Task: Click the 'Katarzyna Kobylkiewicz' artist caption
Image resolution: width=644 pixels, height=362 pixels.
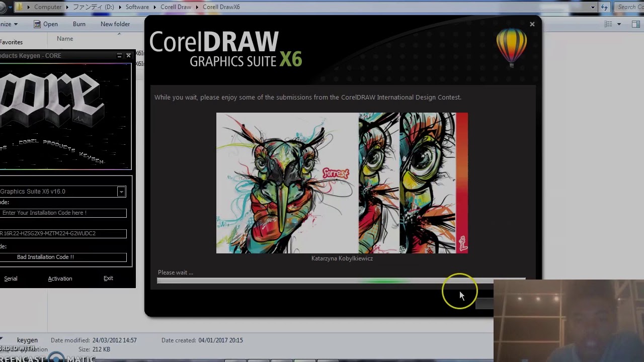Action: (x=342, y=258)
